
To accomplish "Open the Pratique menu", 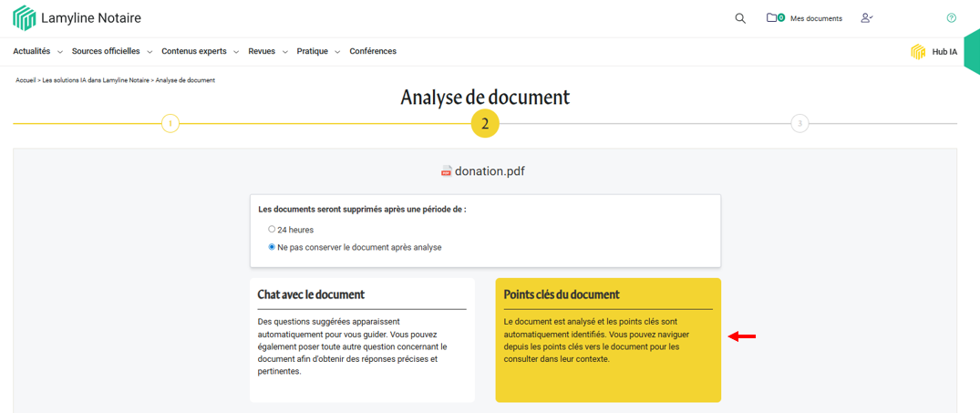I will tap(312, 51).
